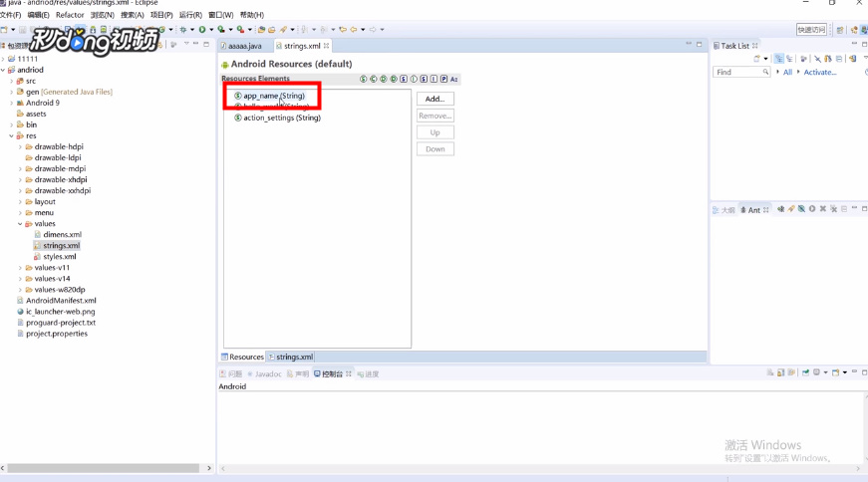The image size is (868, 482).
Task: Click the Open Perspective icon near quick access
Action: (840, 29)
